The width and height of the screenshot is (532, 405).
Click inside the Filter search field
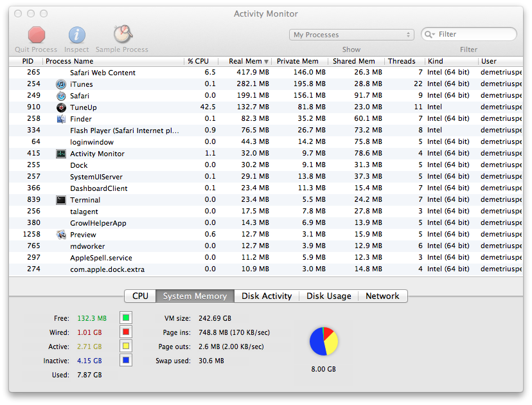tap(469, 34)
